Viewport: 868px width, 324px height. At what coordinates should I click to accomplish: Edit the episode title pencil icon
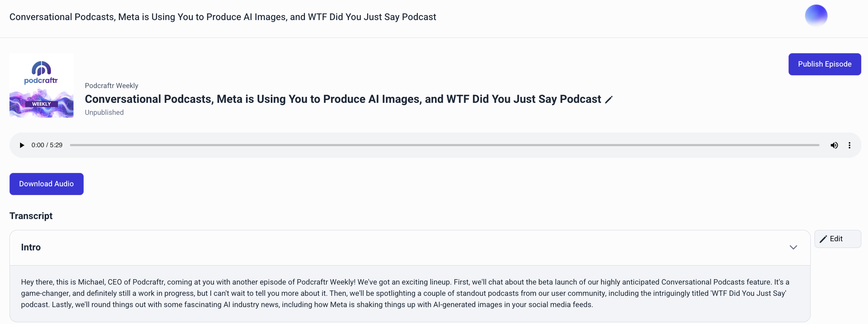(609, 100)
